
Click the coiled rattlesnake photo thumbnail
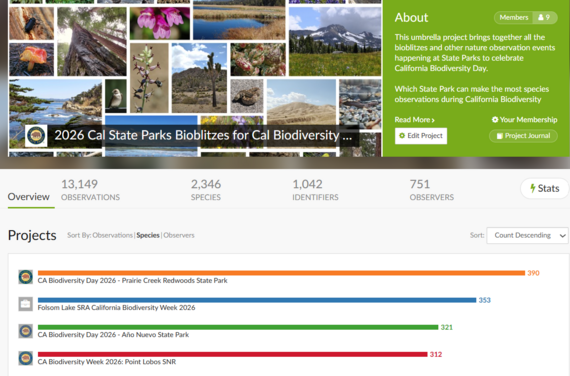pos(247,96)
